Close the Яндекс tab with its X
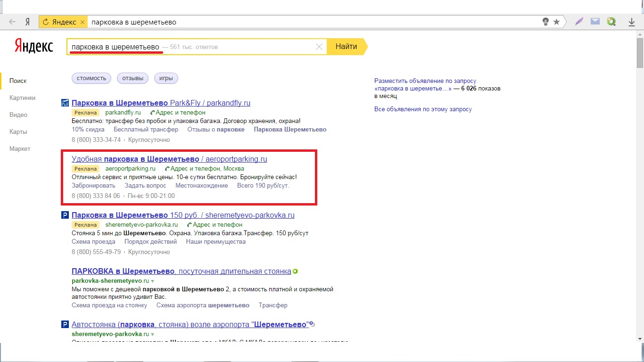 coord(83,22)
